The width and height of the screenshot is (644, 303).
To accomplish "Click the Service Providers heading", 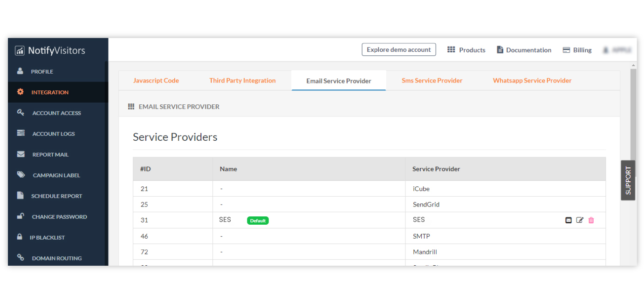I will click(175, 137).
